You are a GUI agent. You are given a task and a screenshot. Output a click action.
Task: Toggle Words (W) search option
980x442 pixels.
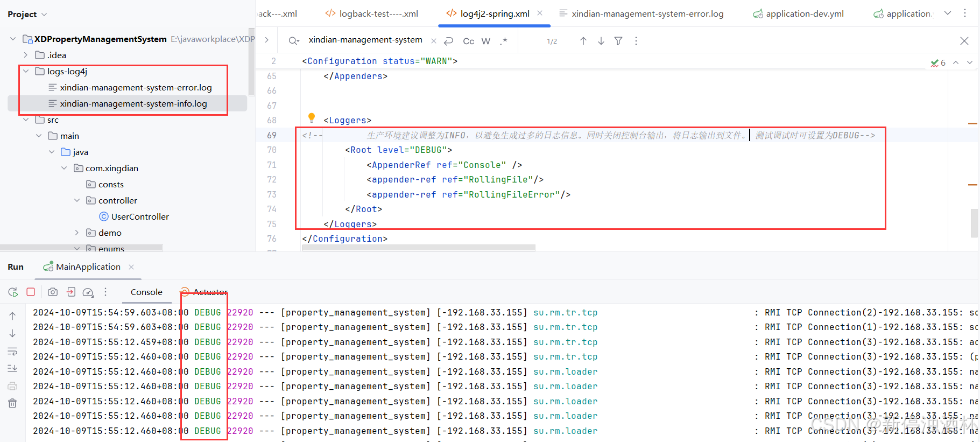click(x=486, y=41)
